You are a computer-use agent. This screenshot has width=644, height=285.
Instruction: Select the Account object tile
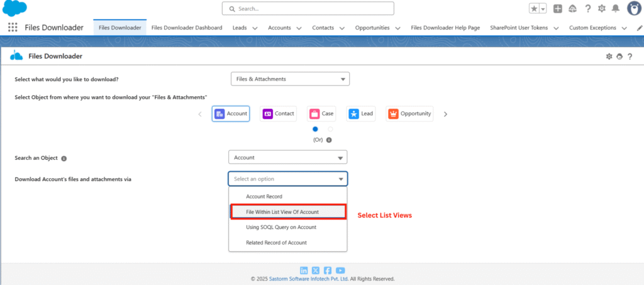pyautogui.click(x=231, y=114)
